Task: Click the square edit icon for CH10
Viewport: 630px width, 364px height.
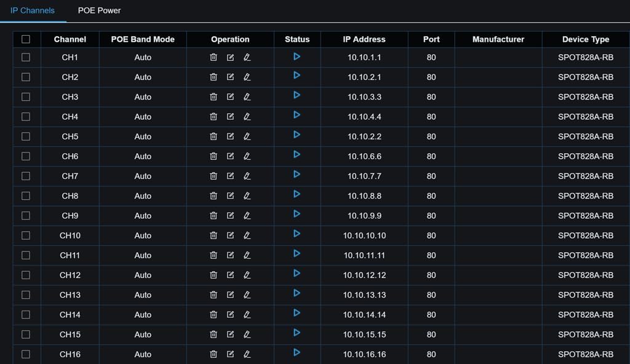Action: [230, 235]
